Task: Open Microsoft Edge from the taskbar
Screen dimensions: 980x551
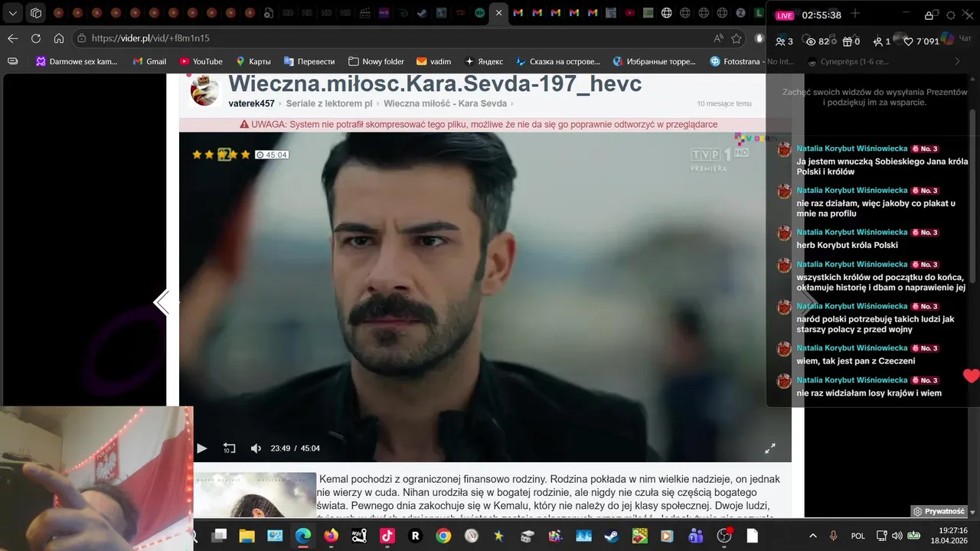Action: pyautogui.click(x=303, y=536)
